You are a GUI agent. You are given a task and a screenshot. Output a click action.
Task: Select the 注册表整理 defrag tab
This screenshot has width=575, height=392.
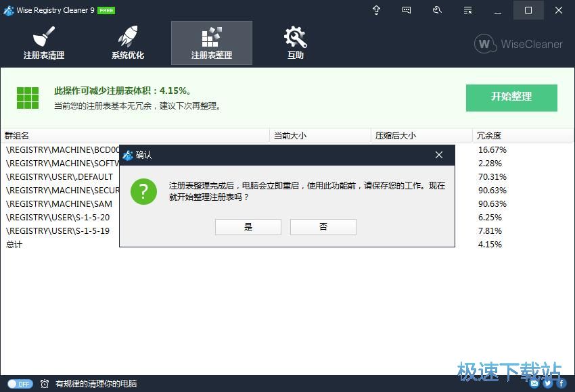point(212,43)
